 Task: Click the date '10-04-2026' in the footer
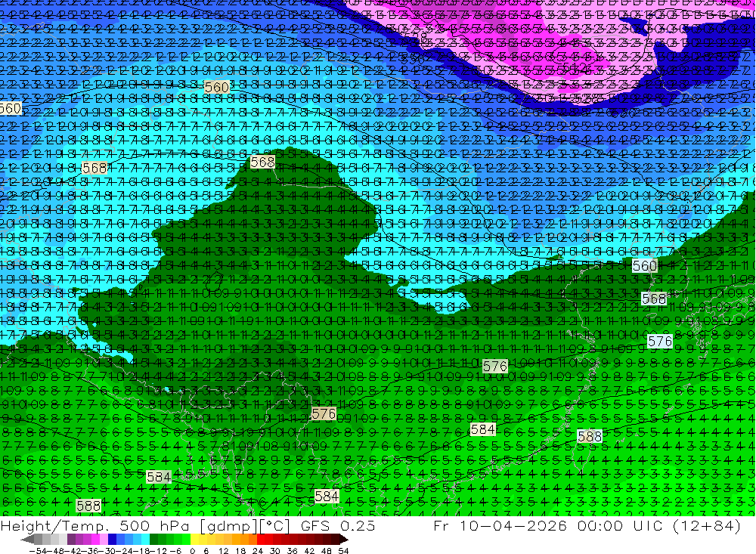point(513,525)
